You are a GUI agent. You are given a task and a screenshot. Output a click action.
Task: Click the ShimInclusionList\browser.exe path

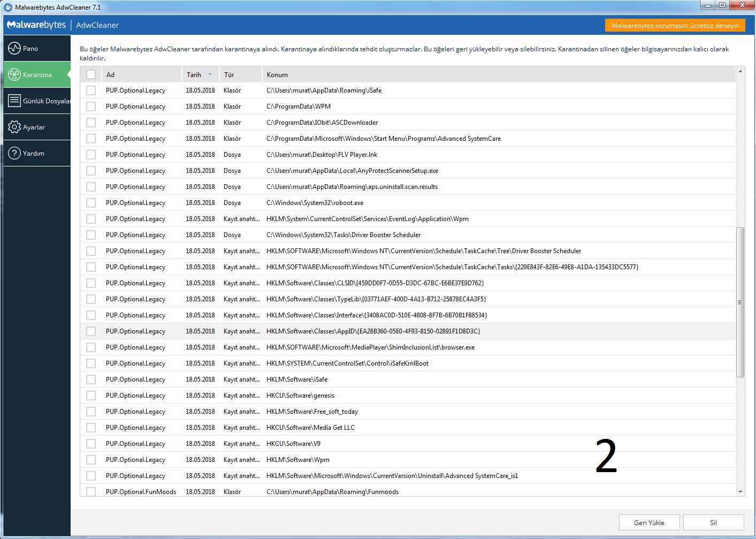point(371,347)
